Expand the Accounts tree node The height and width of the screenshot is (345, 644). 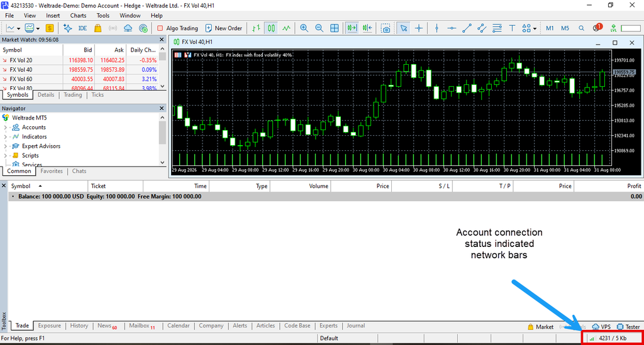coord(5,128)
